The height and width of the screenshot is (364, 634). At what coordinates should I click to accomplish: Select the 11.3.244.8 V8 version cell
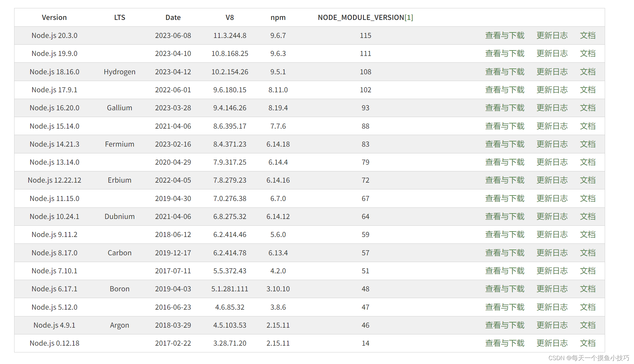click(230, 35)
